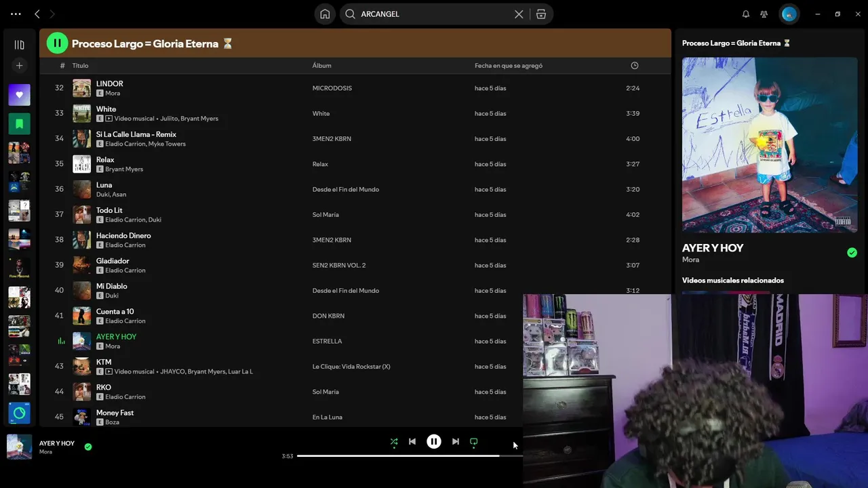Go forward with the right arrow
868x488 pixels.
(x=52, y=14)
